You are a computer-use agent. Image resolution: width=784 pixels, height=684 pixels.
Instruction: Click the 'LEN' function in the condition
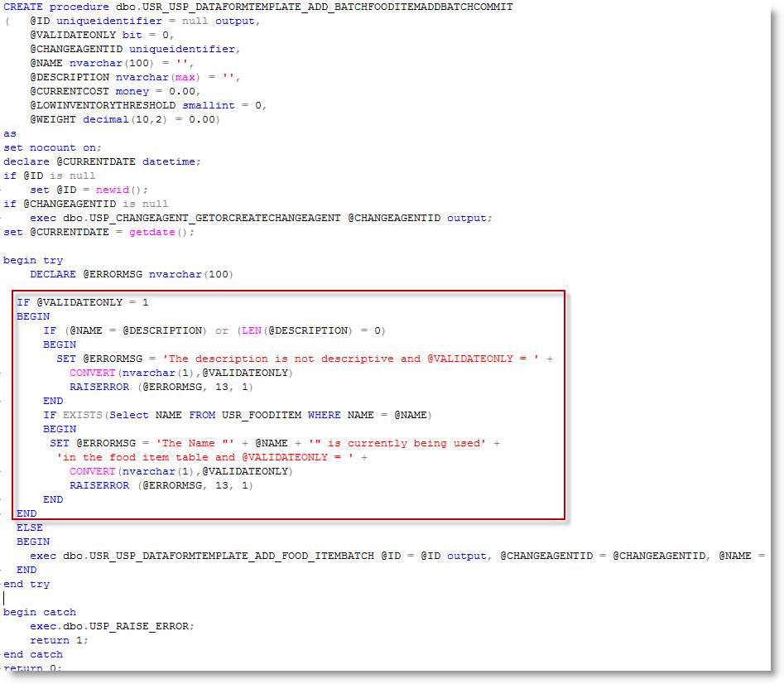(x=252, y=330)
